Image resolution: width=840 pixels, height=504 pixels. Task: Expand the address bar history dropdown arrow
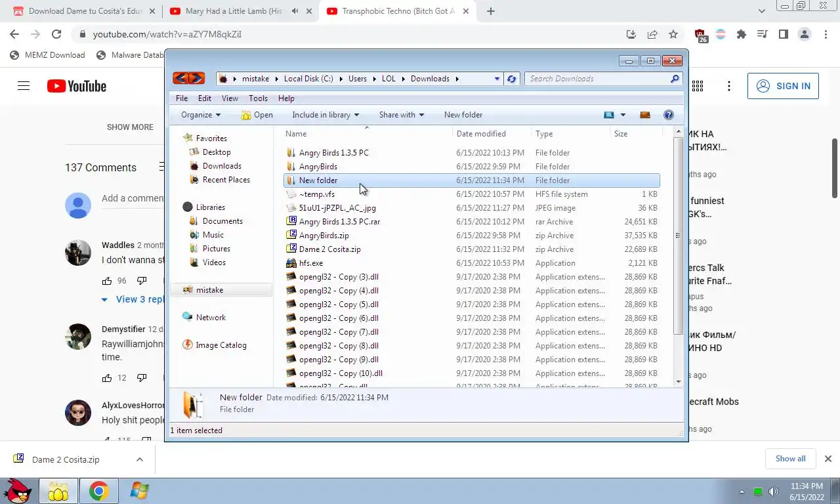tap(497, 79)
